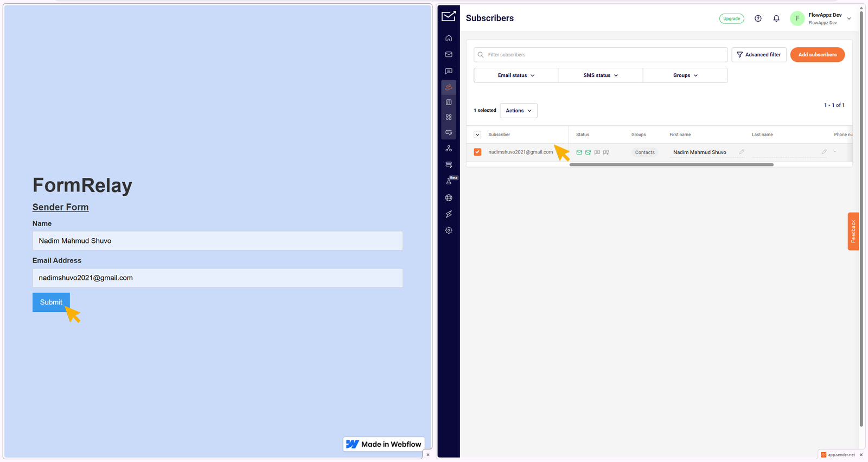Expand the Email status filter
Viewport: 868px width, 462px height.
coord(516,75)
